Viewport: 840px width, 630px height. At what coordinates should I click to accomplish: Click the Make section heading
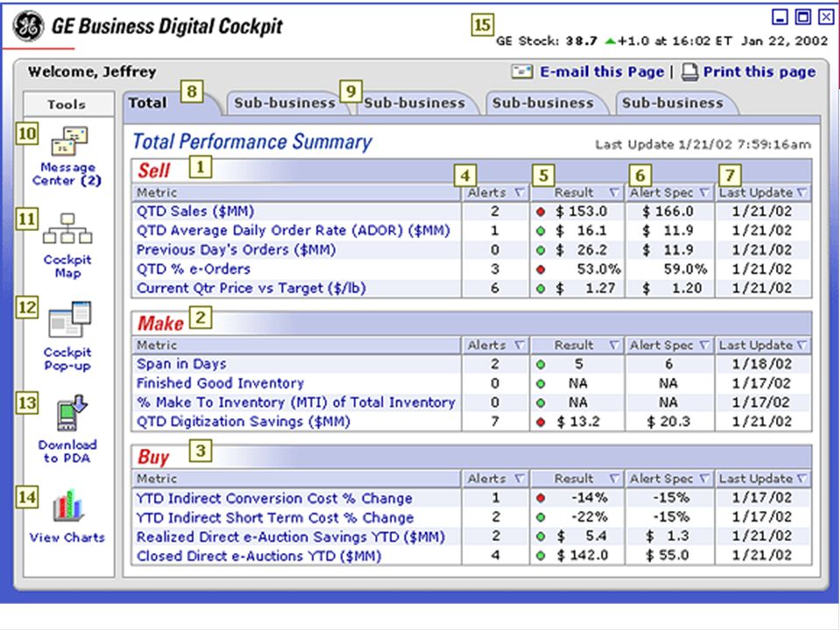tap(160, 324)
